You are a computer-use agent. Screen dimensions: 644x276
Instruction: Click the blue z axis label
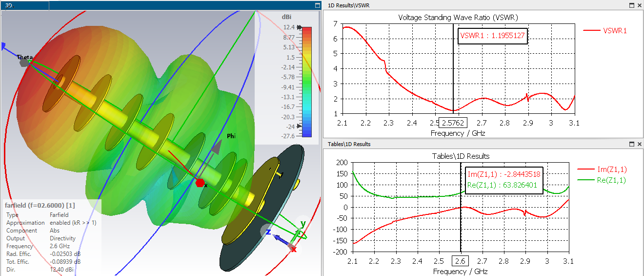268,233
